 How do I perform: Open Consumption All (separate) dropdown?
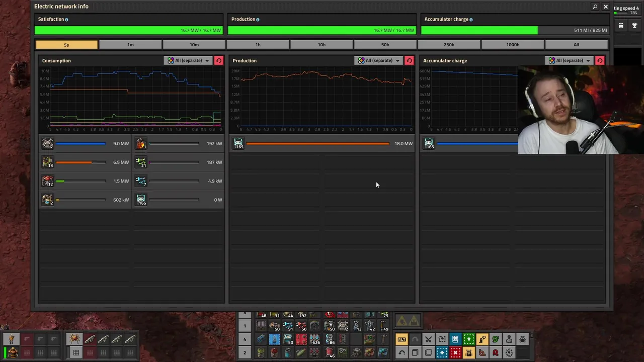[188, 60]
